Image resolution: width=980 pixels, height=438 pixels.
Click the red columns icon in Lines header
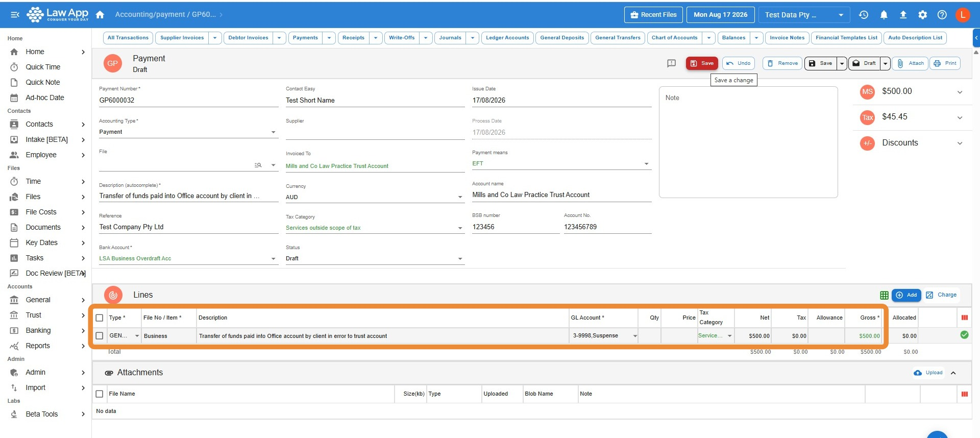click(x=964, y=318)
